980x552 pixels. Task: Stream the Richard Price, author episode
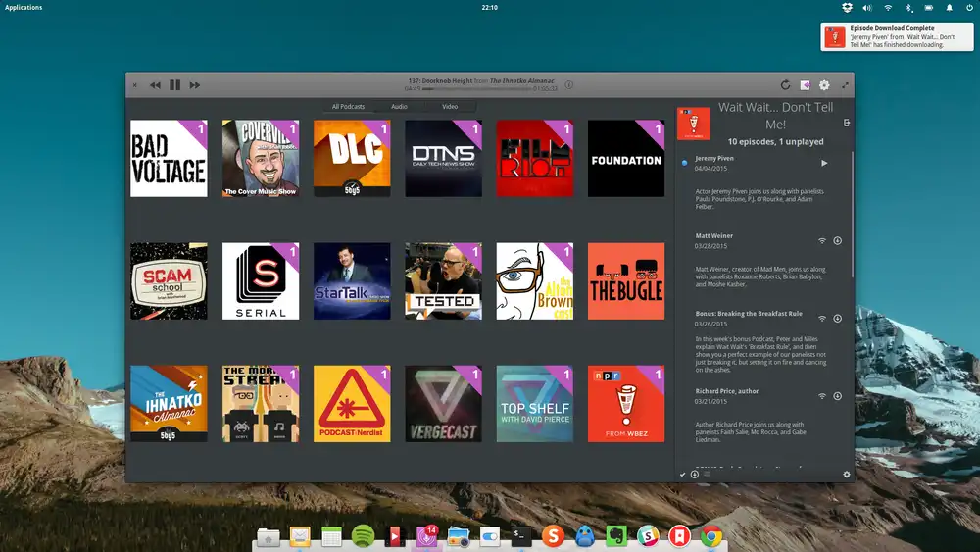point(822,396)
